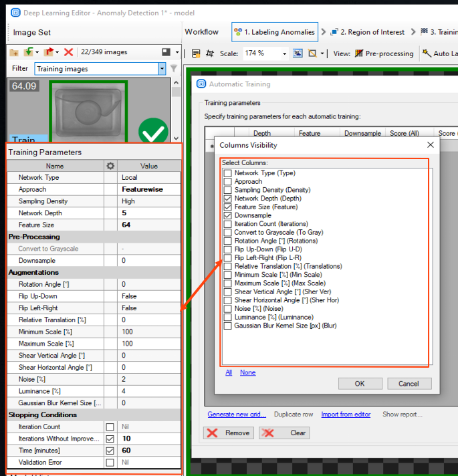
Task: Click the All link in Columns Visibility
Action: 229,372
